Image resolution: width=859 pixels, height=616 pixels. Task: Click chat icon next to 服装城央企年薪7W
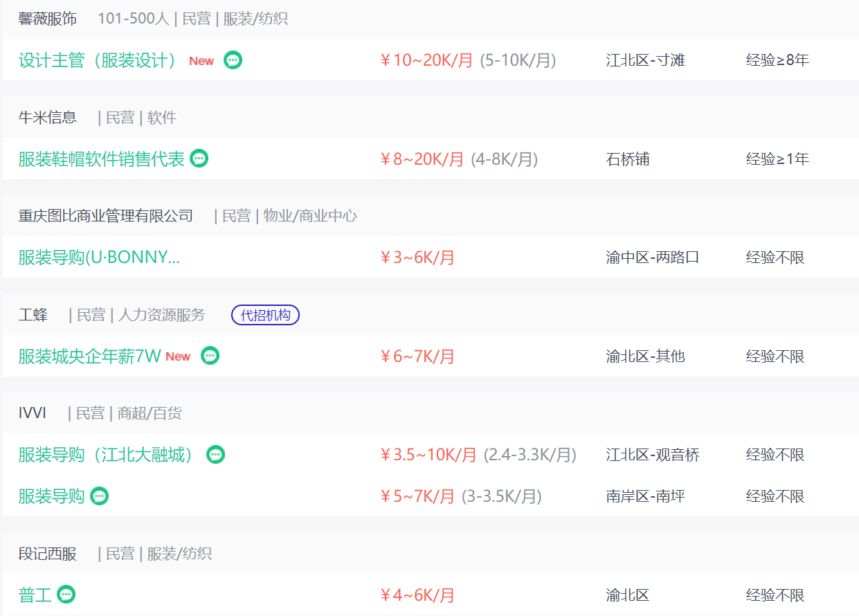point(210,356)
